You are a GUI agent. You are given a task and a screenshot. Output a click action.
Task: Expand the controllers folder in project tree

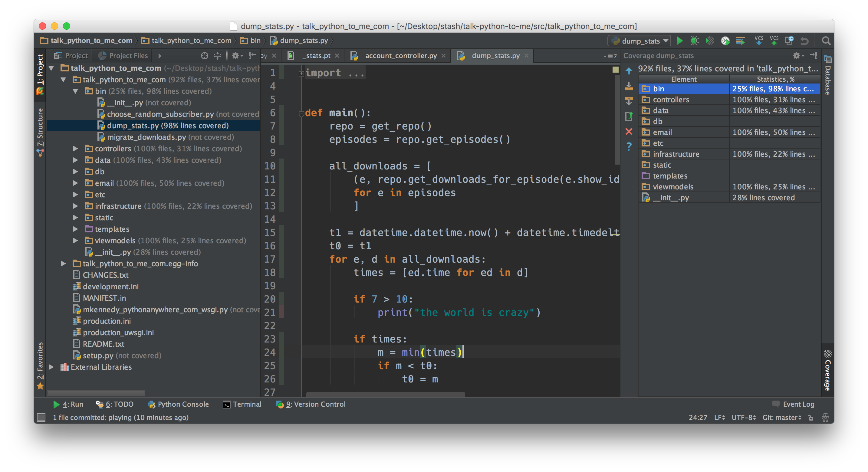point(75,149)
